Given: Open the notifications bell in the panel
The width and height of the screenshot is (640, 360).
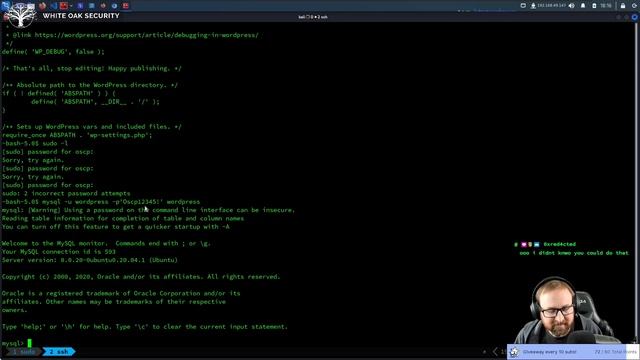Looking at the screenshot, I should pyautogui.click(x=583, y=6).
